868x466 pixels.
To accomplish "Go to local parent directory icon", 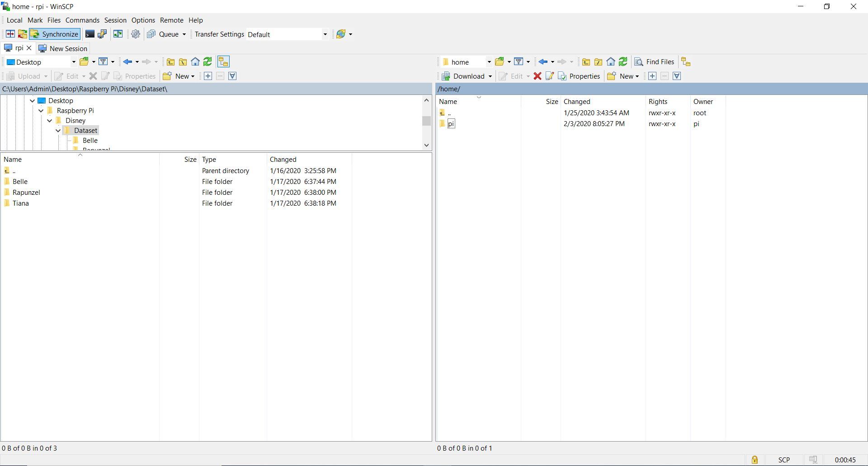I will click(x=170, y=62).
